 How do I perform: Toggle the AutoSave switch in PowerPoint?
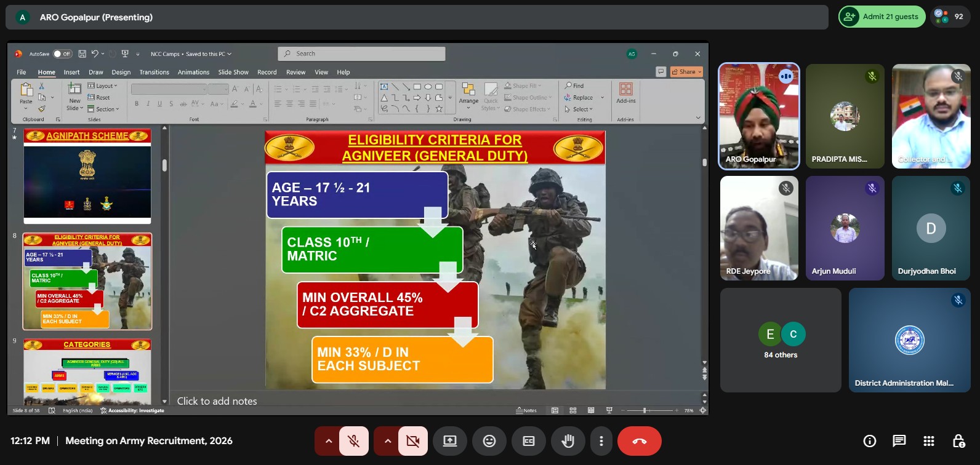coord(62,54)
